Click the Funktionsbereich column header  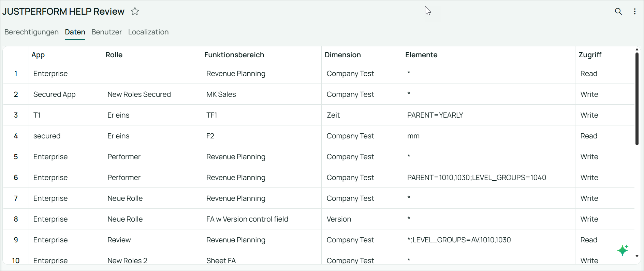pyautogui.click(x=261, y=55)
